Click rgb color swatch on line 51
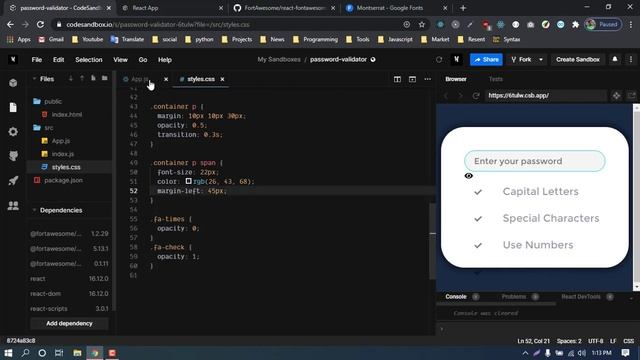640x360 pixels. tap(189, 181)
